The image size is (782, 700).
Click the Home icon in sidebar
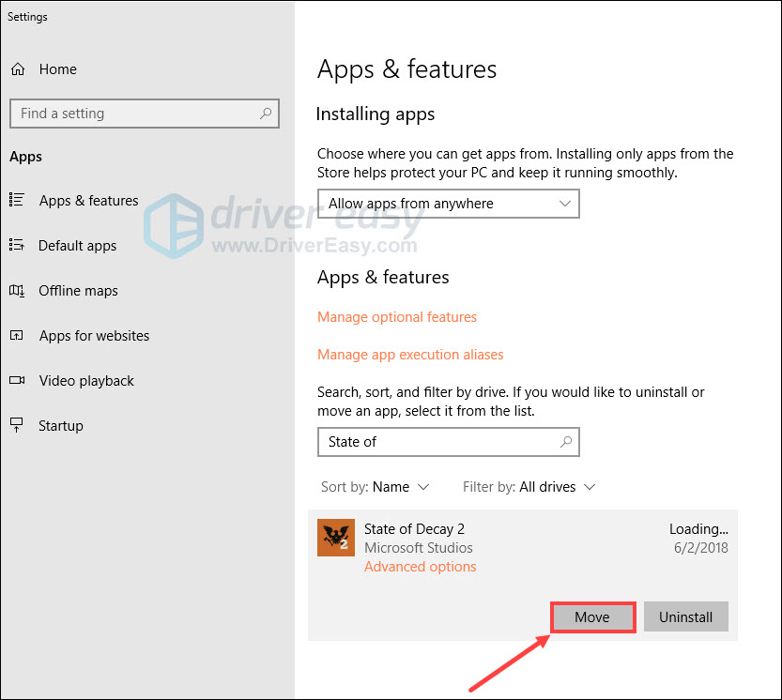(x=17, y=69)
